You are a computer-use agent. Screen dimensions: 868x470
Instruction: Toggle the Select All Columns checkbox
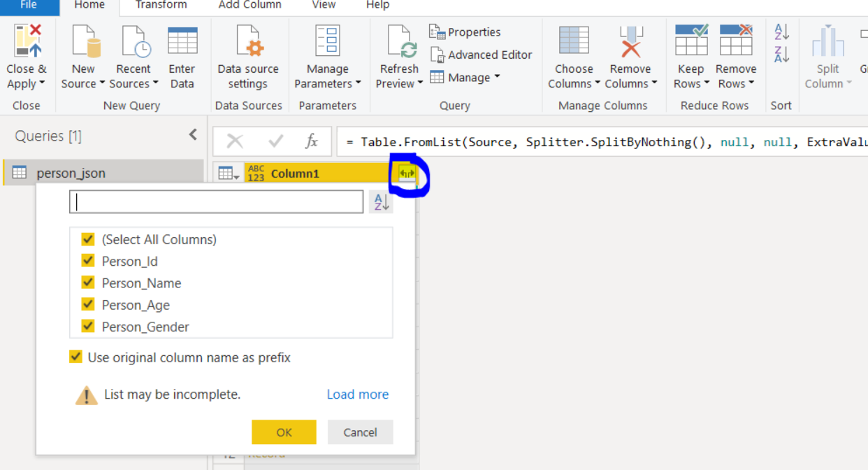coord(88,239)
